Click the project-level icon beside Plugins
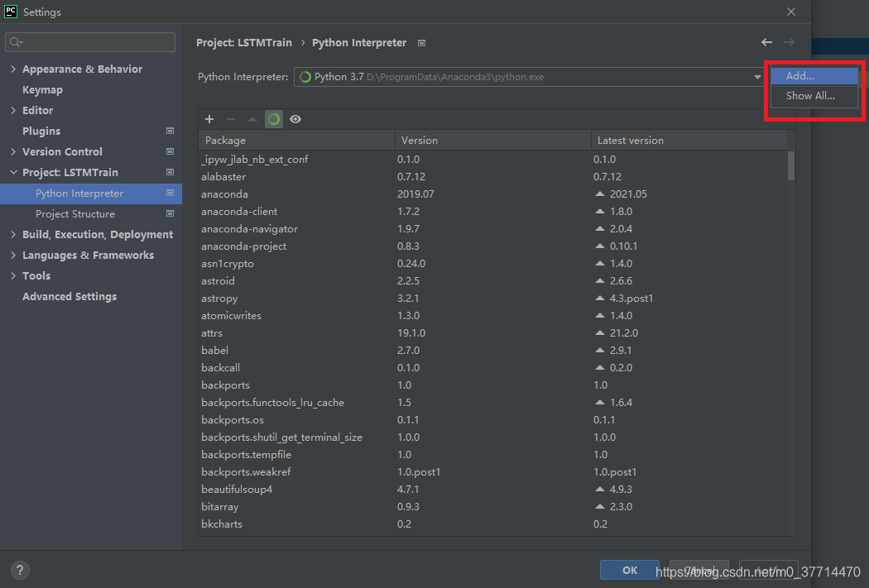Image resolution: width=869 pixels, height=588 pixels. [170, 131]
